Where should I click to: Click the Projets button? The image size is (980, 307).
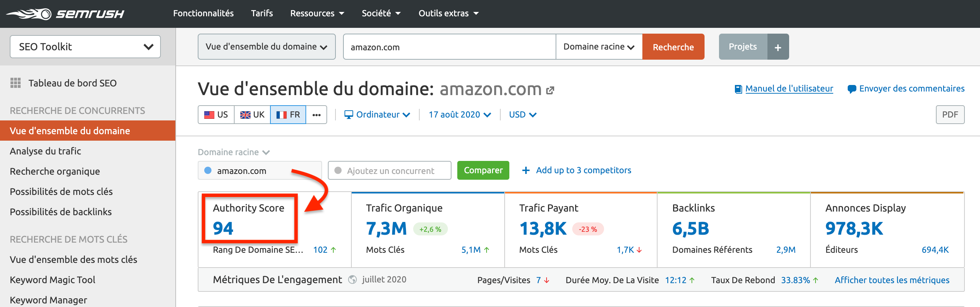pyautogui.click(x=743, y=47)
